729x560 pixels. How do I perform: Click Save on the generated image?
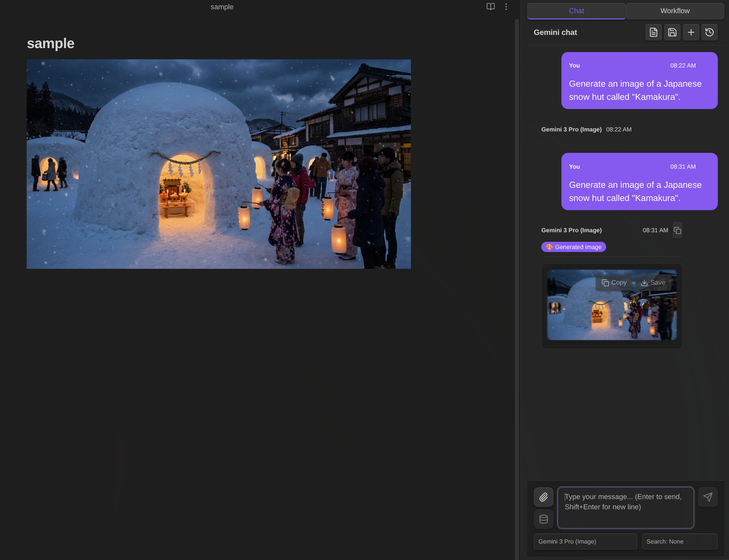point(653,283)
